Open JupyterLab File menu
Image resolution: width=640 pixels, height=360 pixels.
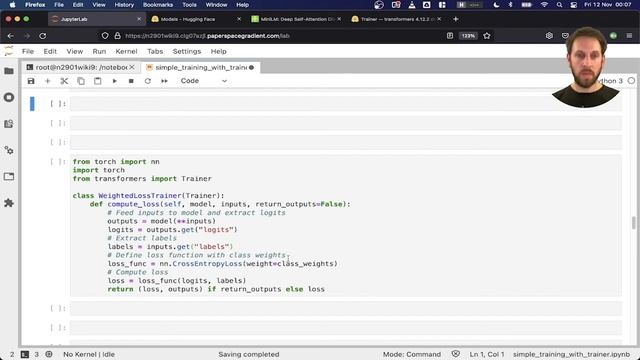pos(28,51)
